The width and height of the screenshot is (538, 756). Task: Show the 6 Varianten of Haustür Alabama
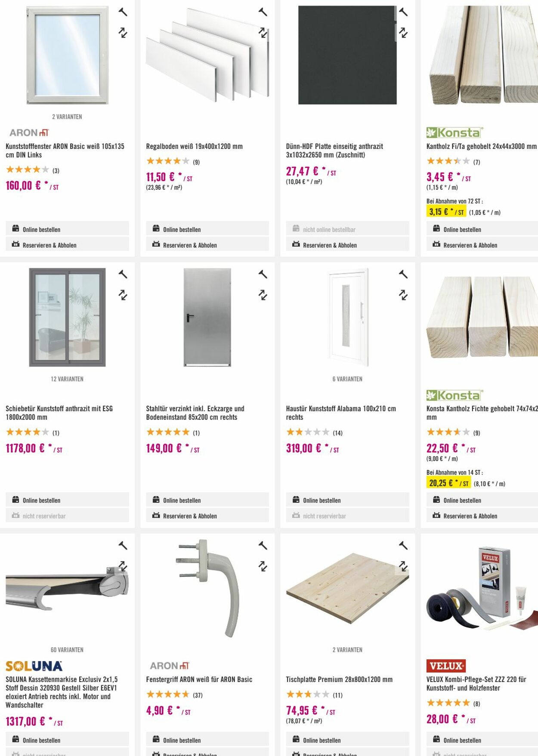click(346, 379)
